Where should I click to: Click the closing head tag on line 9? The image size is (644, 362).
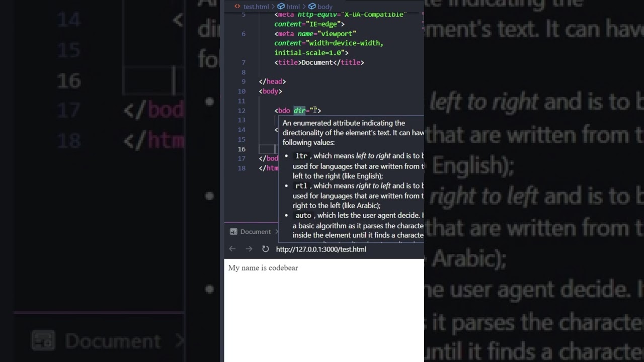(x=272, y=81)
